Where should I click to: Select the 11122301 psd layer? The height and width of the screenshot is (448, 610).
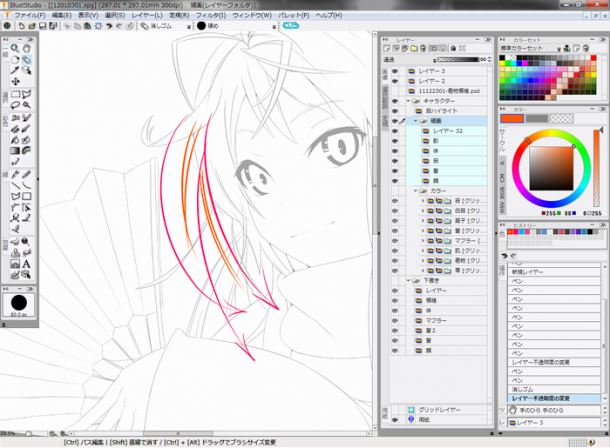[447, 91]
